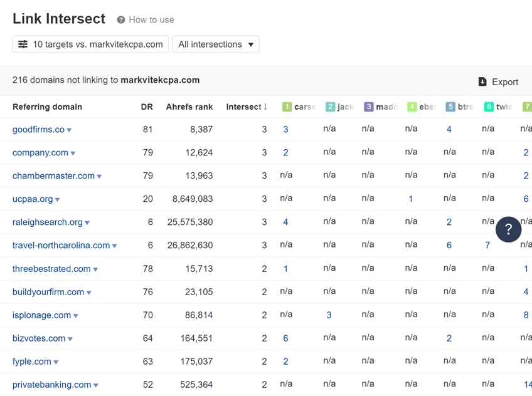The height and width of the screenshot is (396, 532).
Task: Click the number 6 target badge
Action: click(x=489, y=107)
